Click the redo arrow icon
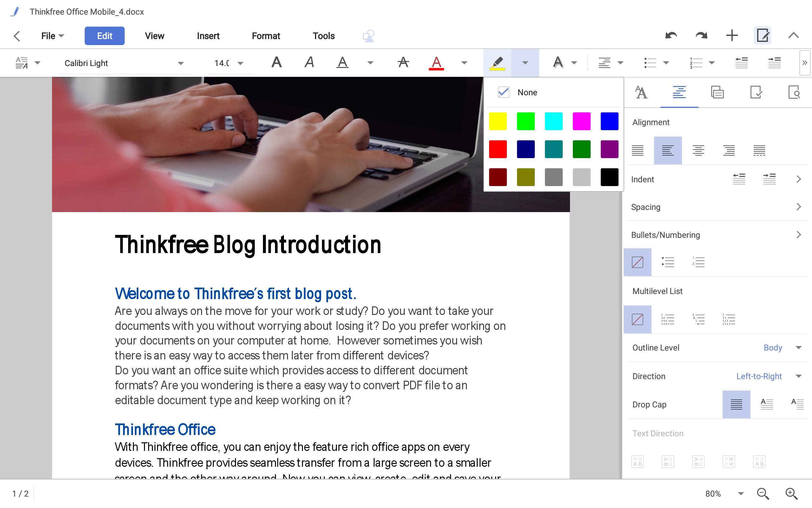812x508 pixels. click(701, 36)
